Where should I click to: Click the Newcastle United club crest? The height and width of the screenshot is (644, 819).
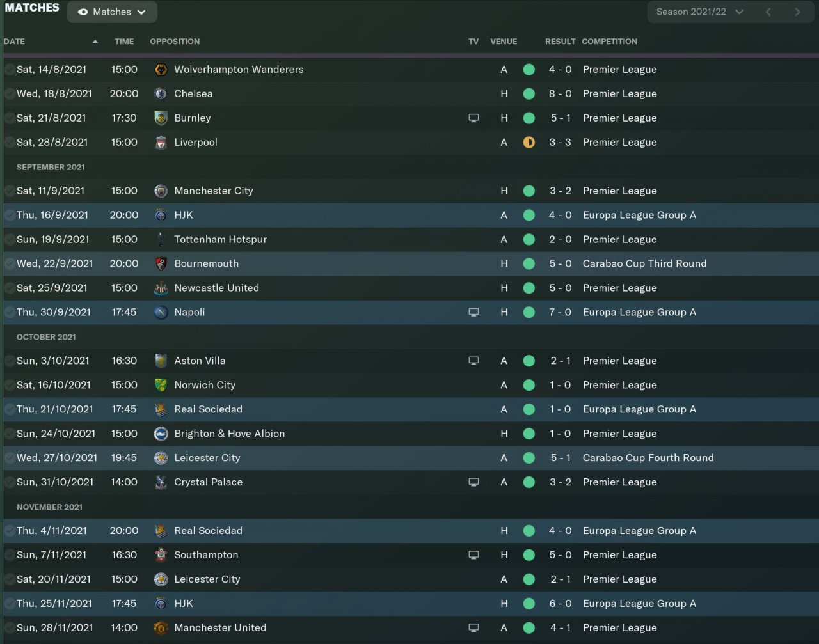click(161, 288)
